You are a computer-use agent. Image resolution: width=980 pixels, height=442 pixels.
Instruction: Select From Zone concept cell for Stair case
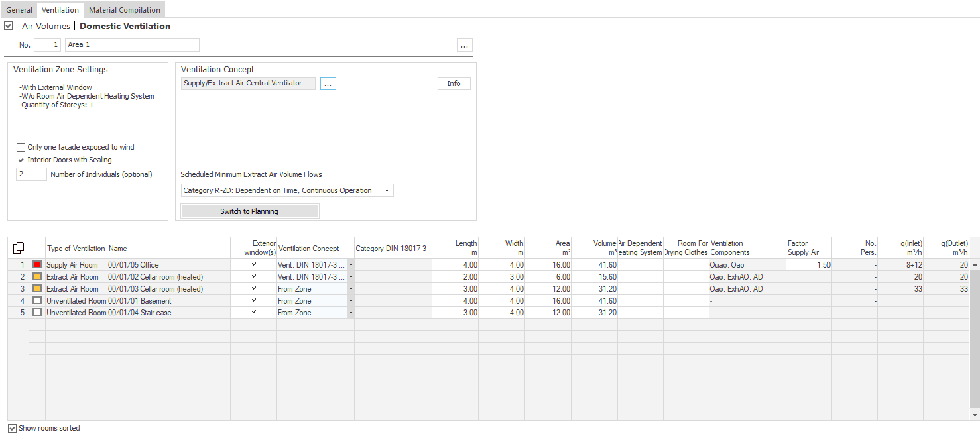(312, 313)
